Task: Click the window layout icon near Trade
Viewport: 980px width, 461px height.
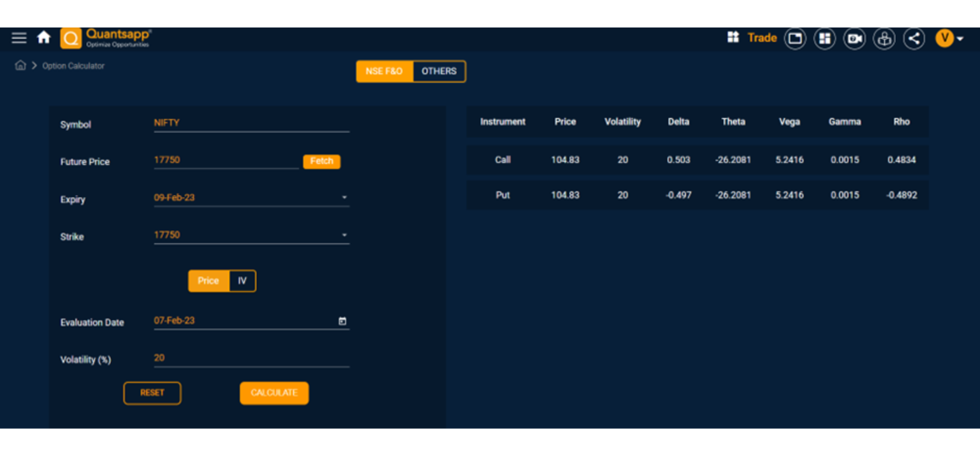Action: [x=795, y=38]
